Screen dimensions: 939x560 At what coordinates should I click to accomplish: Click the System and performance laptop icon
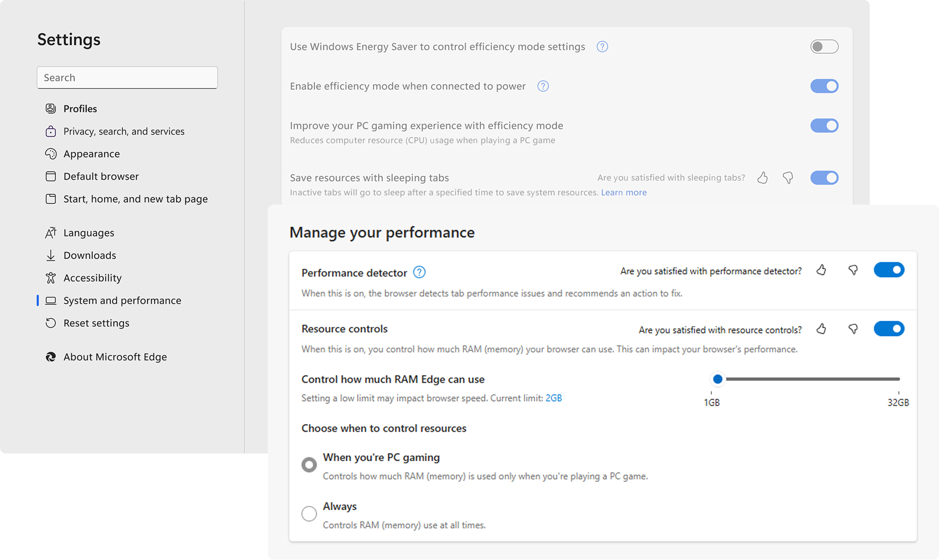(50, 300)
